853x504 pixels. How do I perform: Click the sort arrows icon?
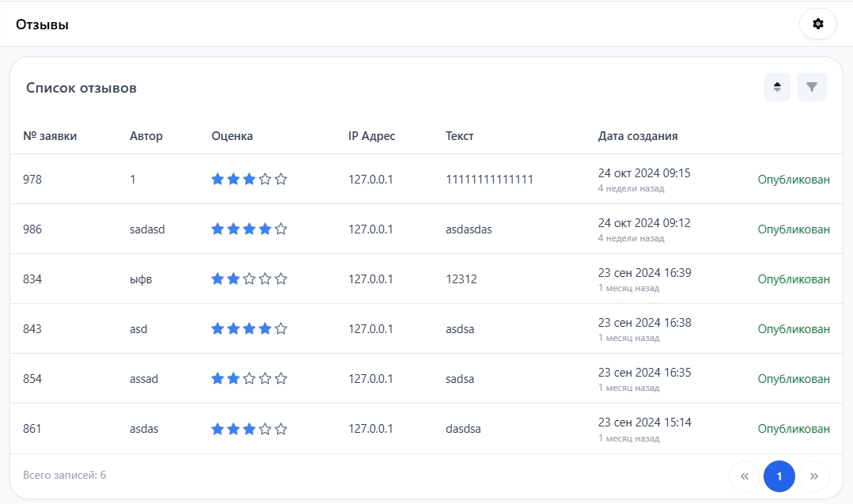pyautogui.click(x=777, y=87)
